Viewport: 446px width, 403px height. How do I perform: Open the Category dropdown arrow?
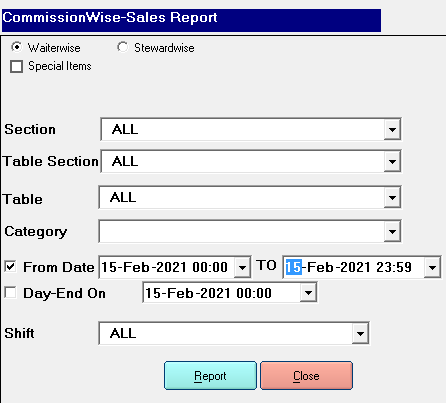[392, 231]
